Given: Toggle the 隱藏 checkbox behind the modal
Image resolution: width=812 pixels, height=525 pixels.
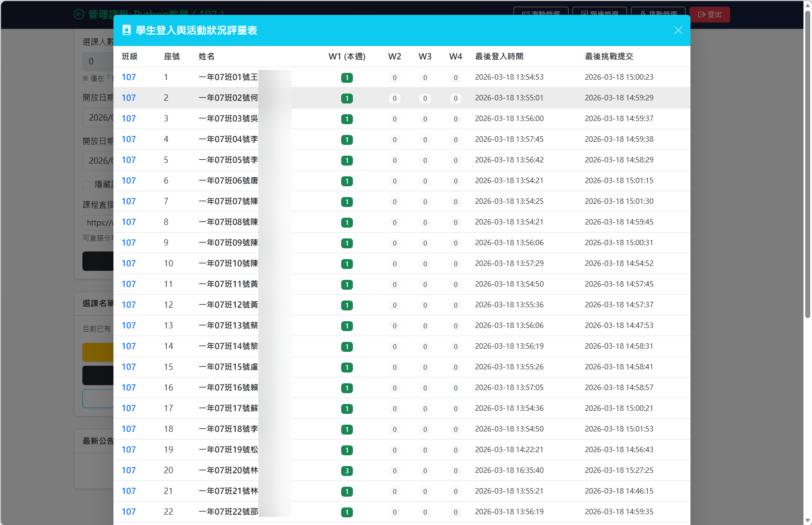Looking at the screenshot, I should [x=87, y=185].
